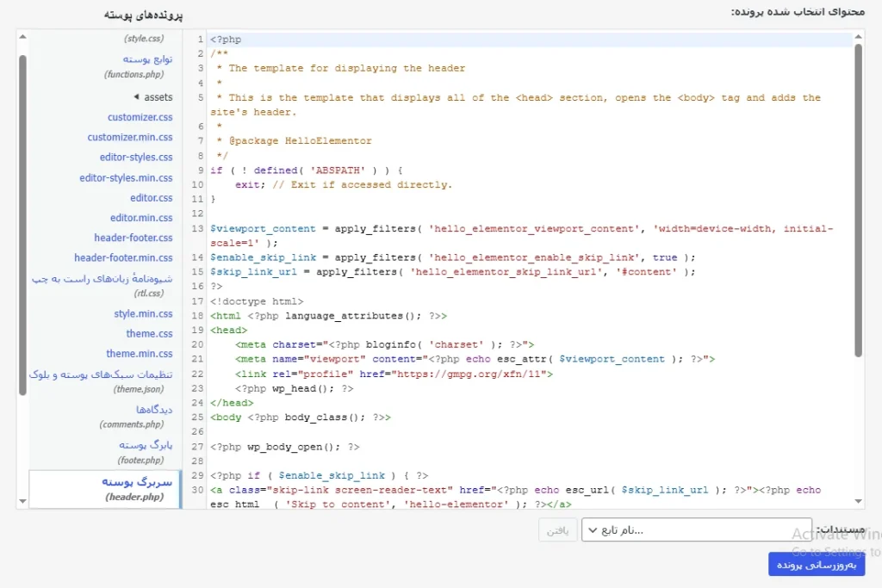Viewport: 882px width, 588px height.
Task: Select the header.php theme header entry
Action: 105,489
